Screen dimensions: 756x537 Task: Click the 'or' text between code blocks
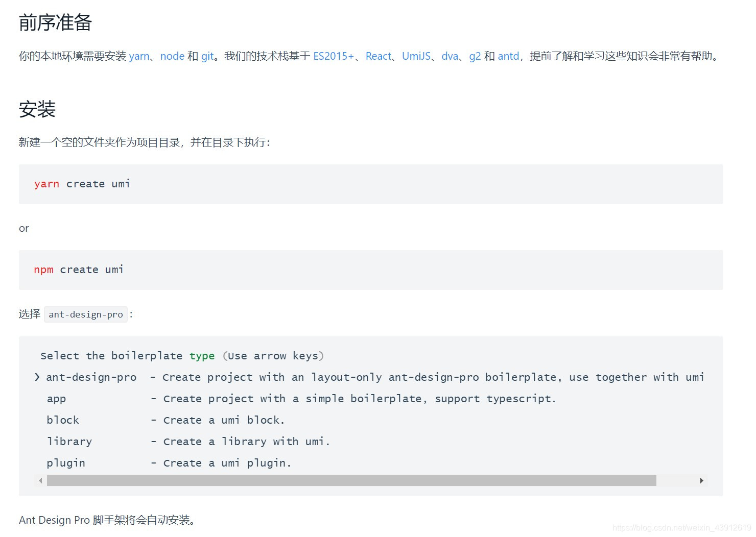pyautogui.click(x=24, y=228)
